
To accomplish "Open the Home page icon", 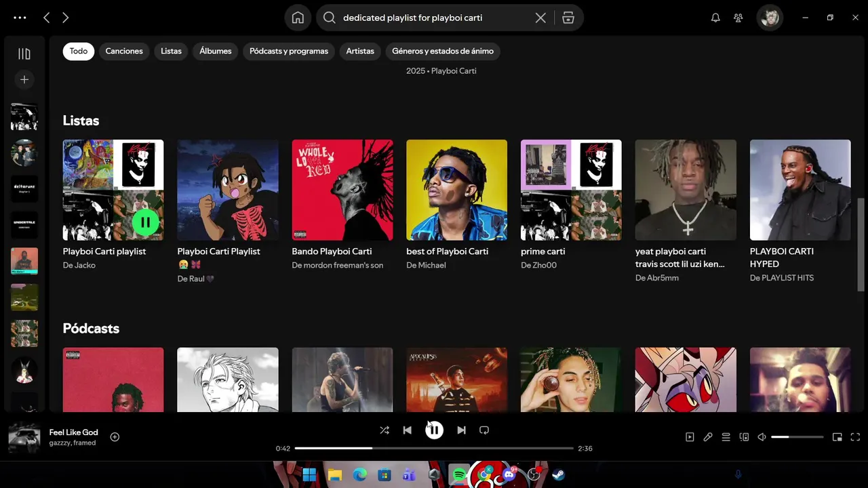I will (298, 18).
